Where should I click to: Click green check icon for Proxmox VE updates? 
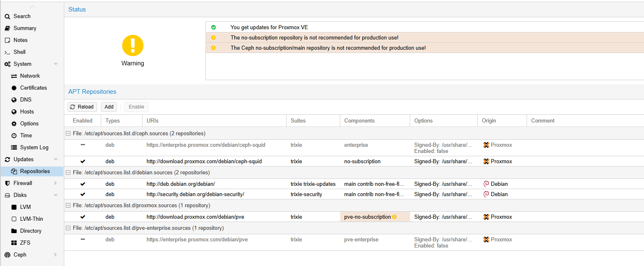[x=213, y=28]
